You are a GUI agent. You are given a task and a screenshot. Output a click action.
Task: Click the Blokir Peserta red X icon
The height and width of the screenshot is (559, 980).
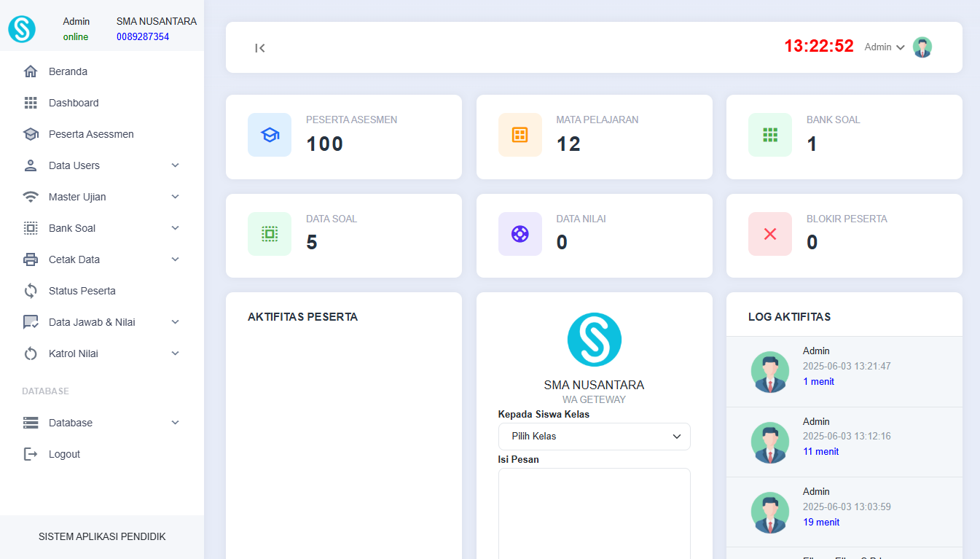pyautogui.click(x=769, y=234)
